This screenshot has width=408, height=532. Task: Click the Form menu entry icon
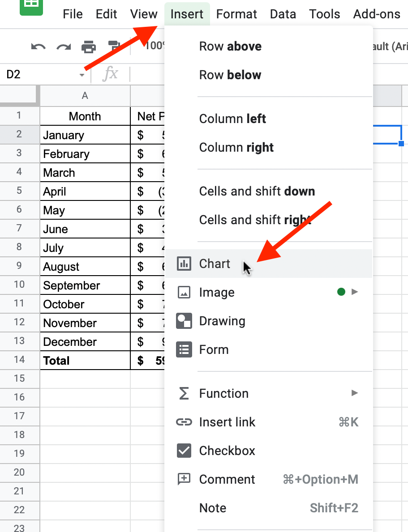[184, 349]
